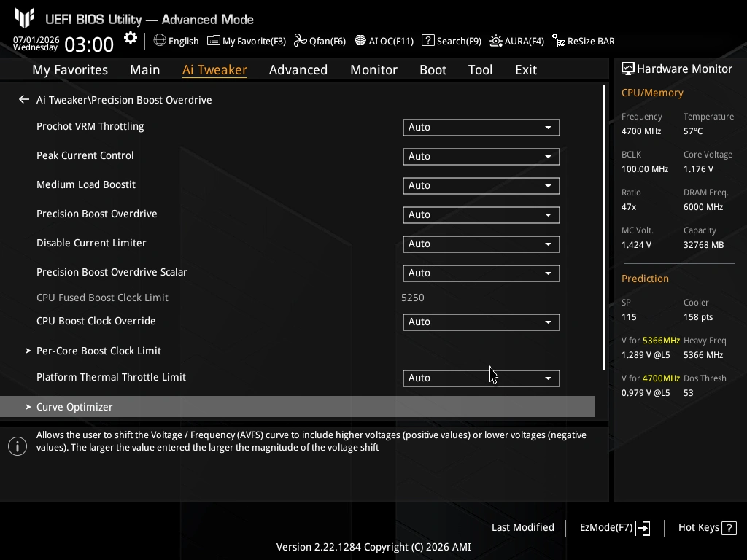Click the info icon beside help text

pos(18,446)
